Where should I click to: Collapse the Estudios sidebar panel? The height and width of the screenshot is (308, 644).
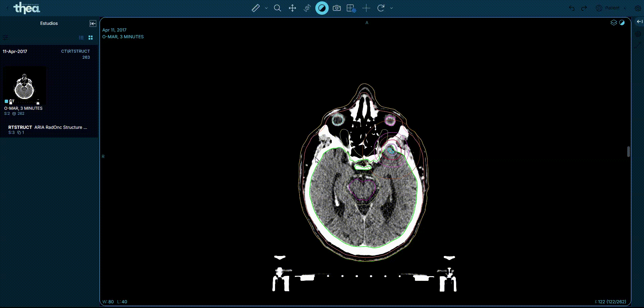point(93,23)
